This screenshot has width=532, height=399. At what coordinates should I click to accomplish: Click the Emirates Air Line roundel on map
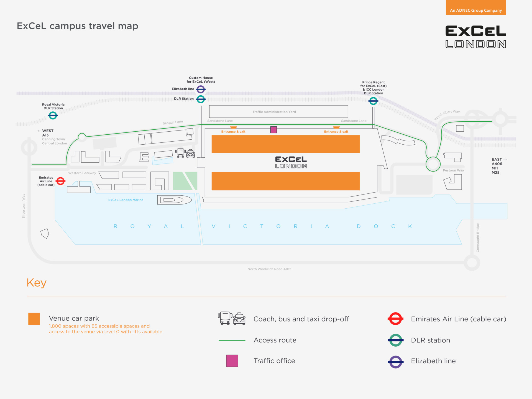point(60,181)
